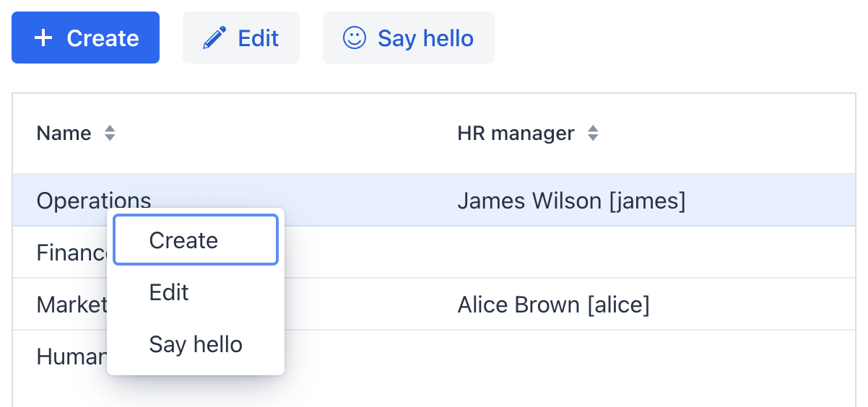
Task: Choose Create from the context menu
Action: tap(196, 240)
